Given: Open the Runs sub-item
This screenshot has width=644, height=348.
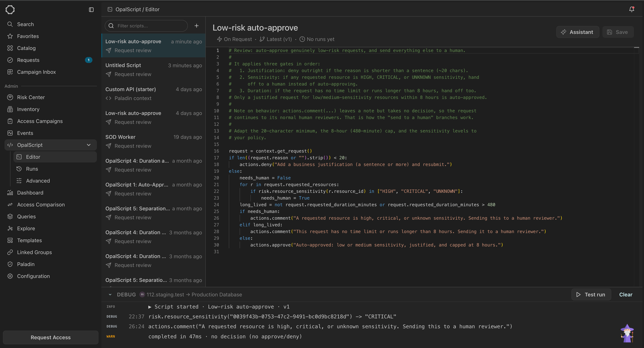Looking at the screenshot, I should [x=55, y=169].
